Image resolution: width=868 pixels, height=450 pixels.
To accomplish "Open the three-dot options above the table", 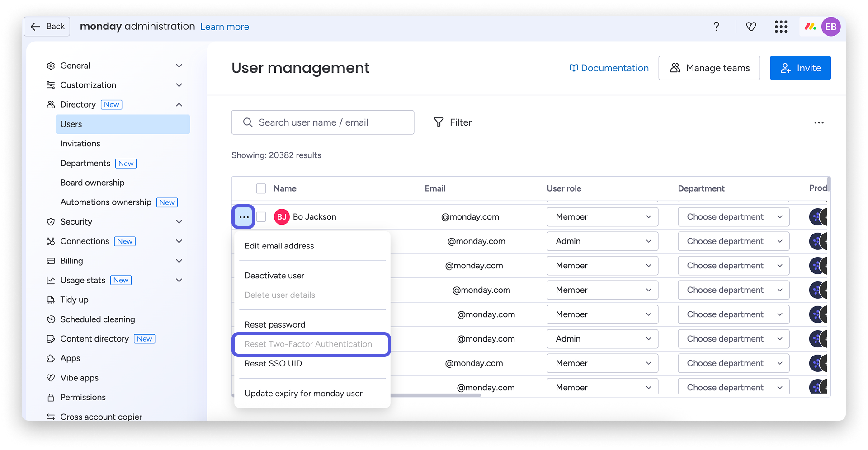I will click(x=819, y=122).
